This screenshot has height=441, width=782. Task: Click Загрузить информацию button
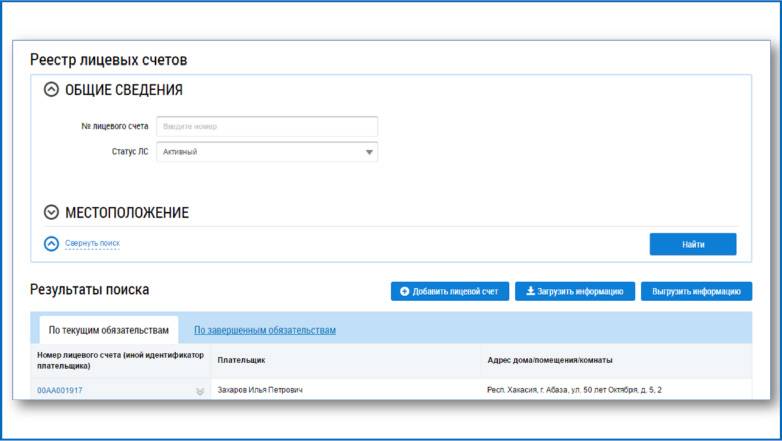(575, 291)
